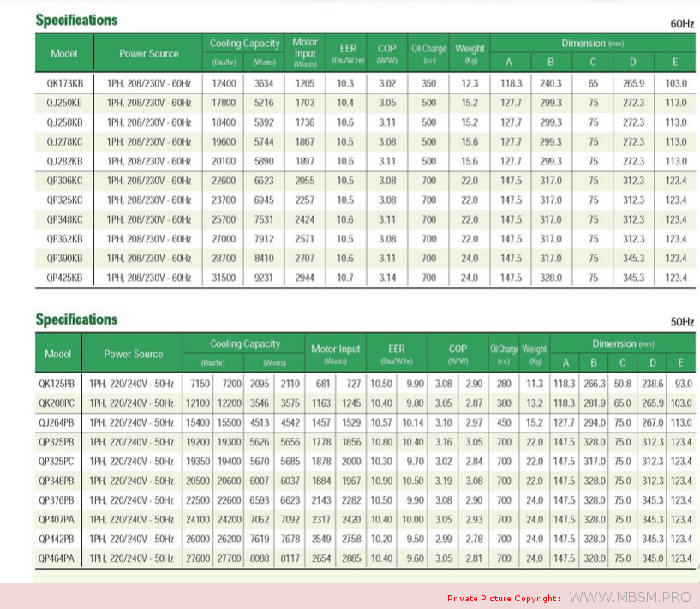Click the Power Source header in the 50Hz table
700x609 pixels.
click(134, 354)
